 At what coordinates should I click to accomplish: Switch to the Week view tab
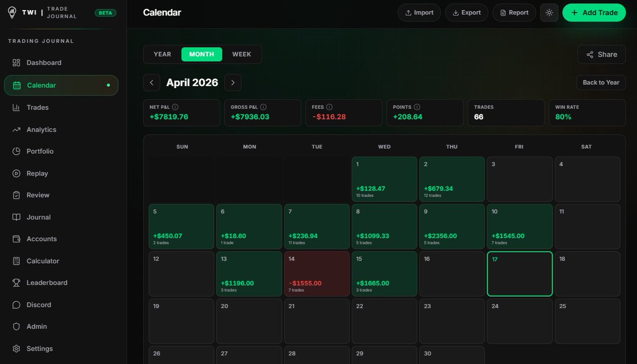(x=242, y=54)
